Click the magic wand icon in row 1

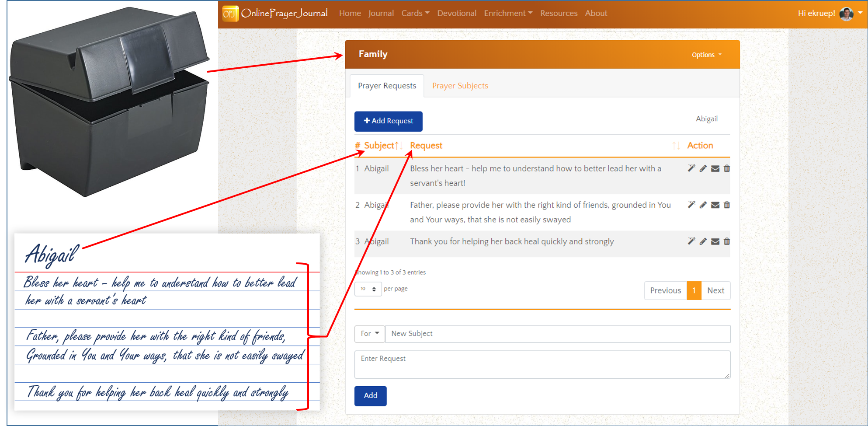point(691,168)
